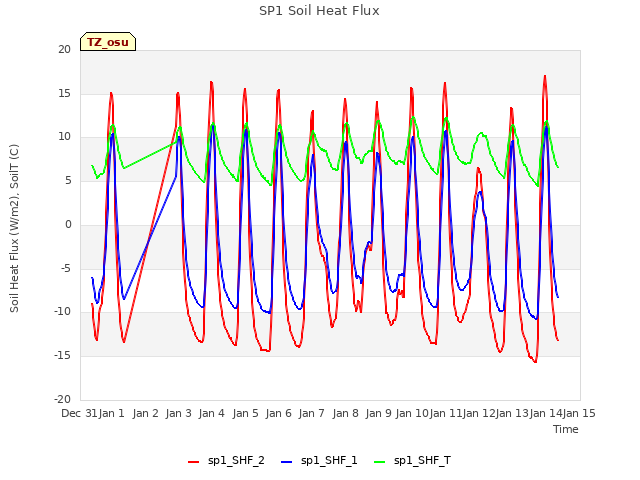Image resolution: width=640 pixels, height=480 pixels.
Task: Select the sp1_SHF_T legend label
Action: 422,460
